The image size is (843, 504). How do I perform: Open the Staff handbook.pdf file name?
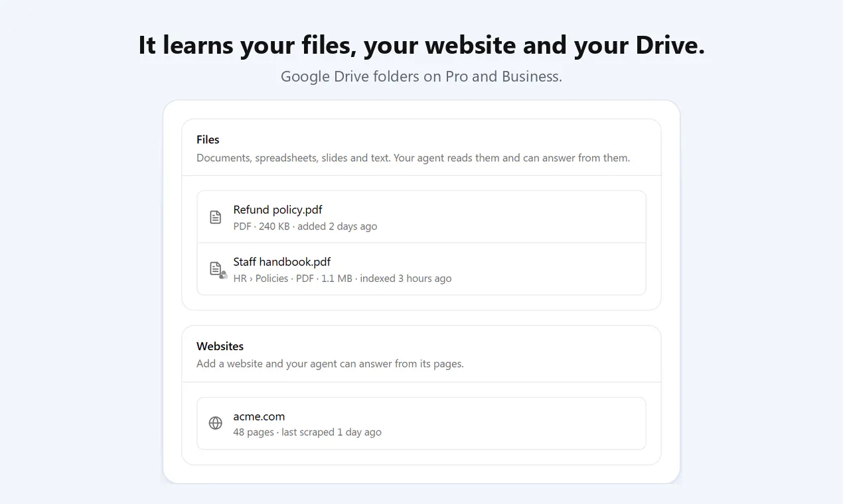point(282,261)
